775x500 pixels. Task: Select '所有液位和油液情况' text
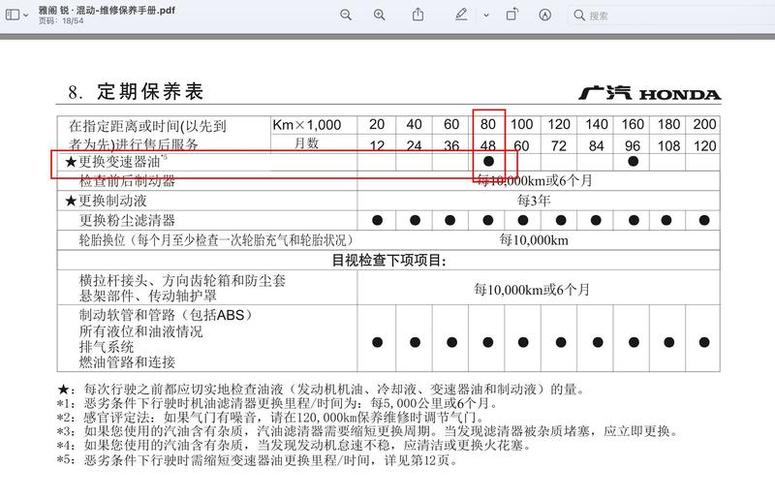pos(141,331)
